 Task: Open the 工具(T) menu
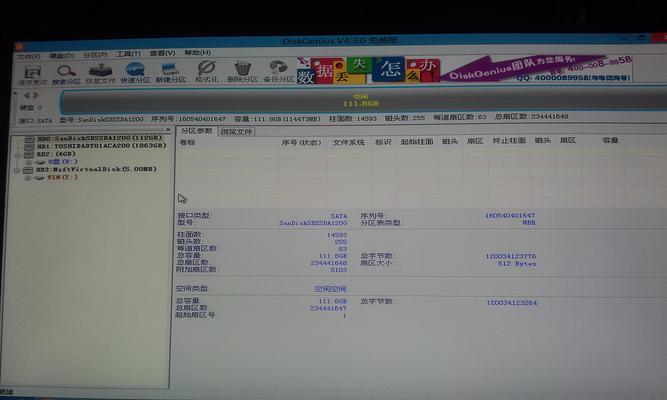[x=128, y=54]
